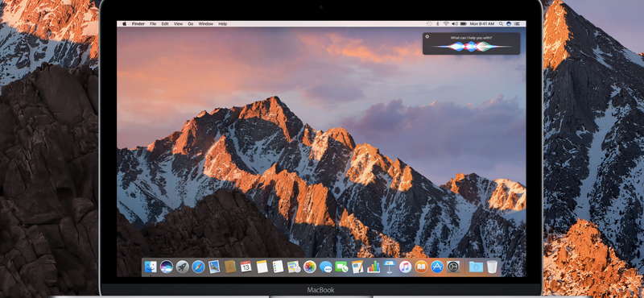Click the Mon 9:41 AM clock

pyautogui.click(x=481, y=24)
